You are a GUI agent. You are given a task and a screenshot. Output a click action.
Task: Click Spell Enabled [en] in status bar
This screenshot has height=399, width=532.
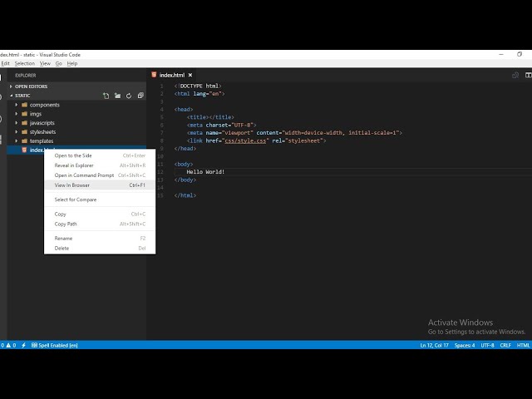click(55, 346)
